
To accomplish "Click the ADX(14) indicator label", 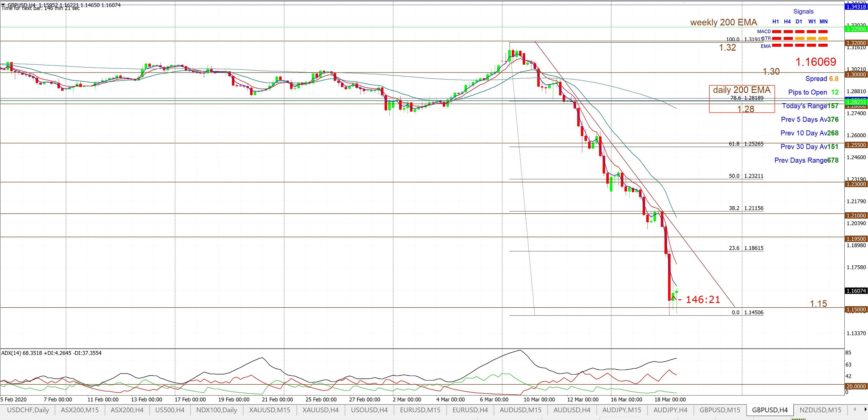I will point(51,353).
